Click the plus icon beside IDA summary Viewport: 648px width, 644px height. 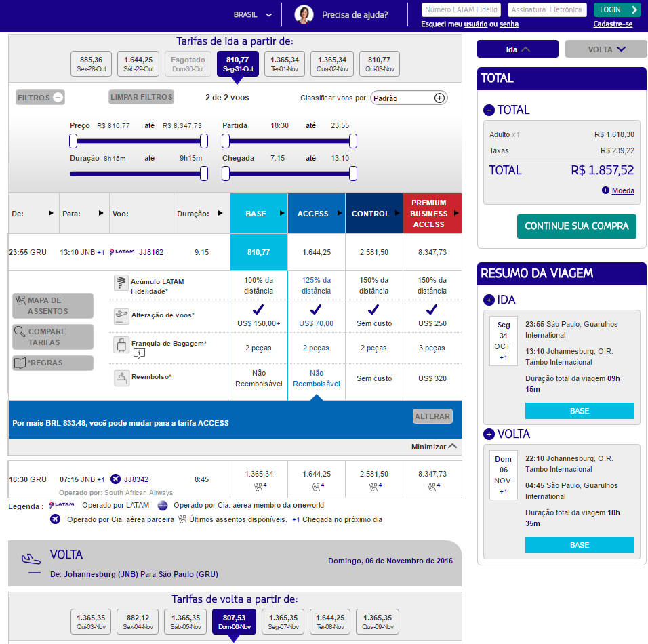tap(489, 300)
